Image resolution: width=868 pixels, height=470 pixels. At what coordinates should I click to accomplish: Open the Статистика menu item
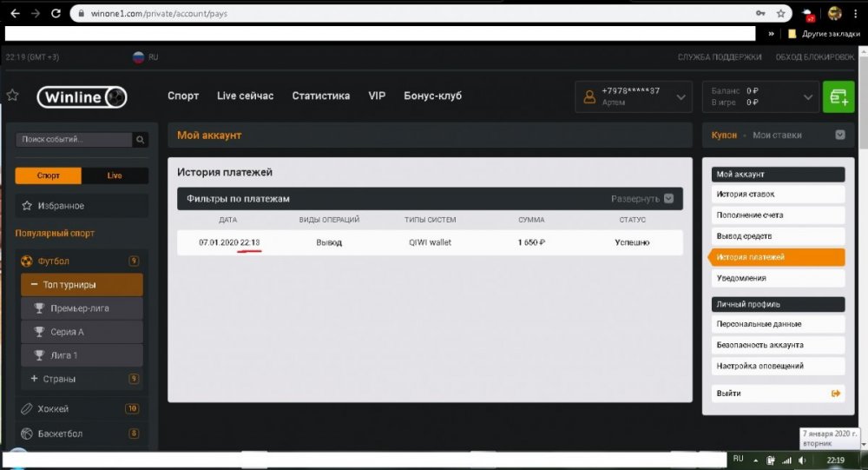pyautogui.click(x=320, y=96)
